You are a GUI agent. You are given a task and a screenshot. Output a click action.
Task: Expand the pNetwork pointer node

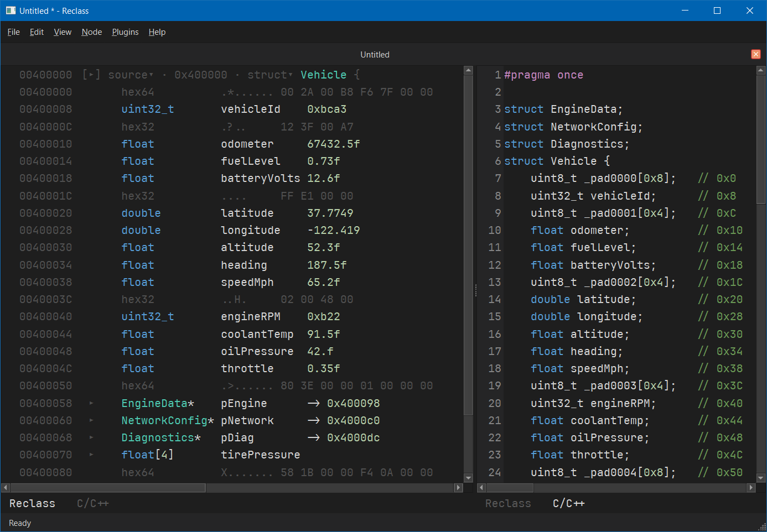point(91,420)
